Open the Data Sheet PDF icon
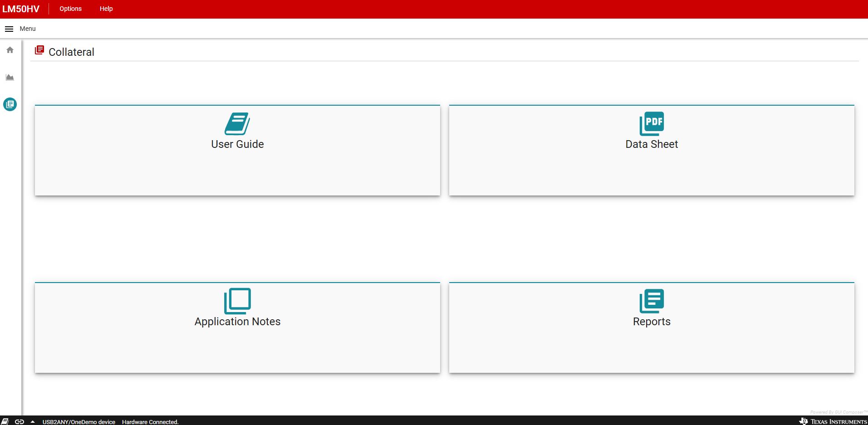Image resolution: width=868 pixels, height=425 pixels. point(652,123)
